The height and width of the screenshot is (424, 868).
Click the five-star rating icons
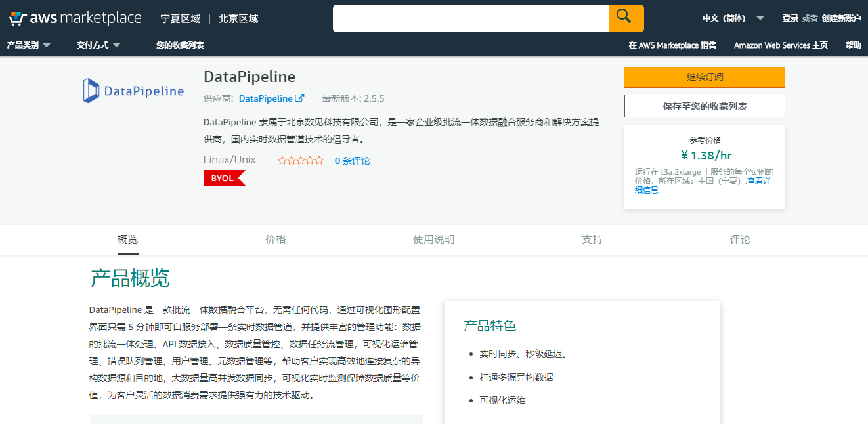tap(300, 161)
